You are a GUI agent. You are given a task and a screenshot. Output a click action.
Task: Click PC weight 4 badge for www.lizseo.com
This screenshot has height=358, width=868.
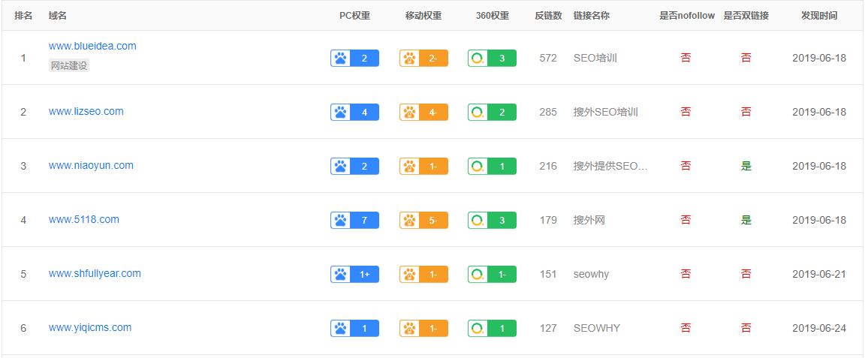point(355,113)
